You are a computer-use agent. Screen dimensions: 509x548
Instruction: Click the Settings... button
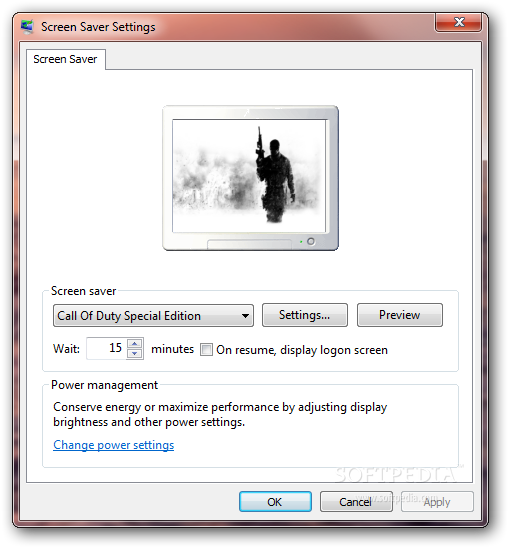304,315
